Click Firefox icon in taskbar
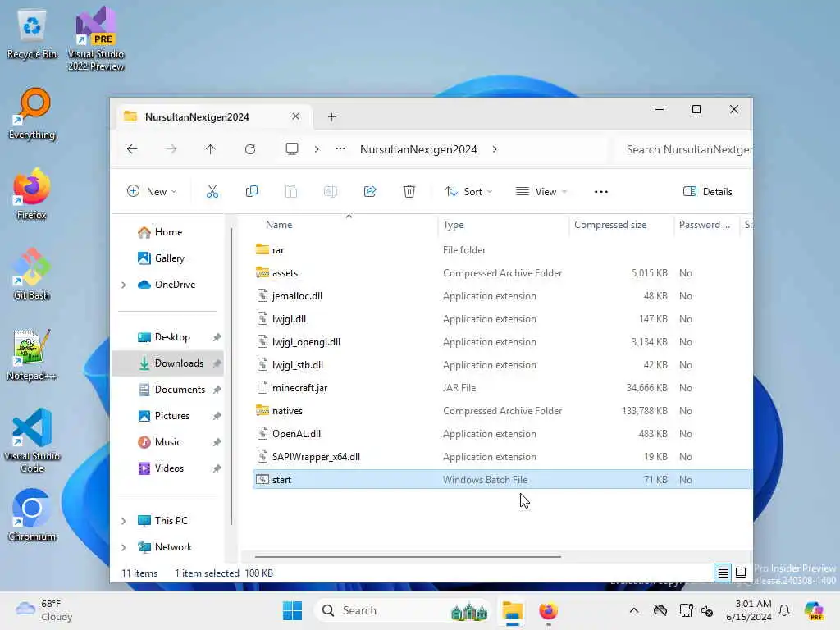The height and width of the screenshot is (630, 840). [x=548, y=610]
